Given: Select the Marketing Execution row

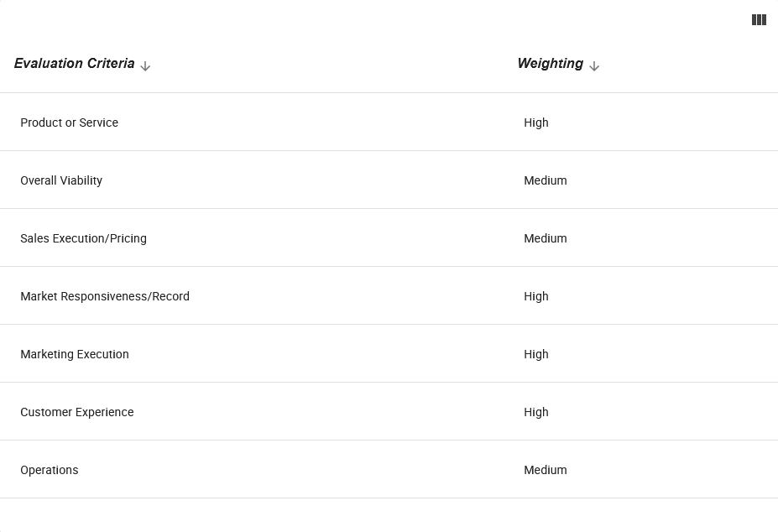Looking at the screenshot, I should coord(389,354).
